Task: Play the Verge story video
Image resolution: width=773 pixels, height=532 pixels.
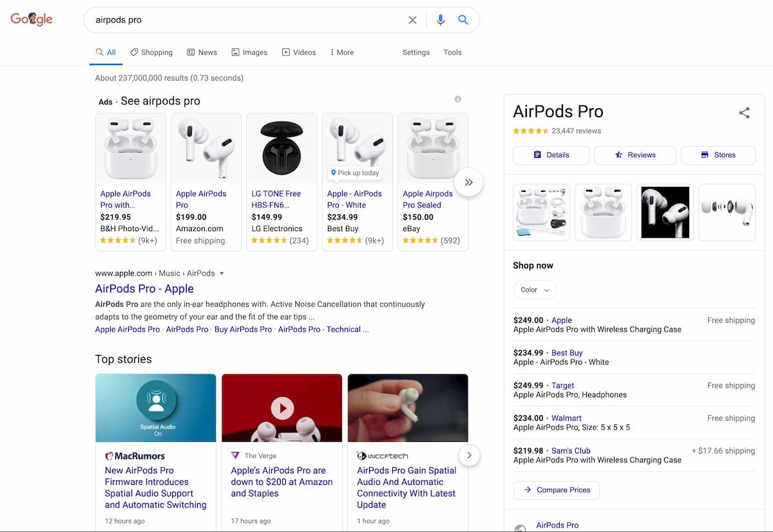Action: [x=282, y=407]
